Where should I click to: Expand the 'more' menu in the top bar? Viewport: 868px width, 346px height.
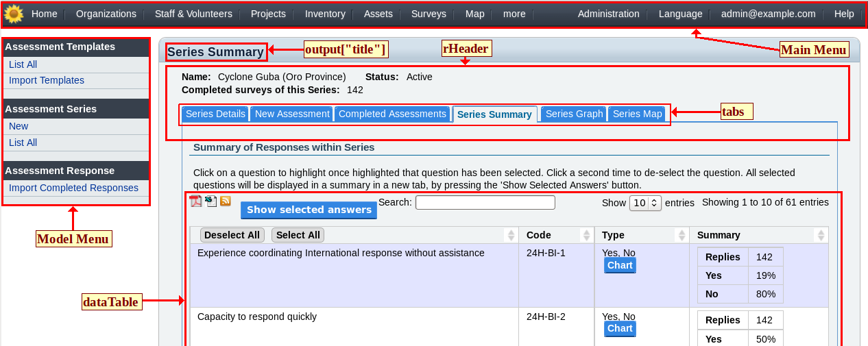pyautogui.click(x=514, y=14)
